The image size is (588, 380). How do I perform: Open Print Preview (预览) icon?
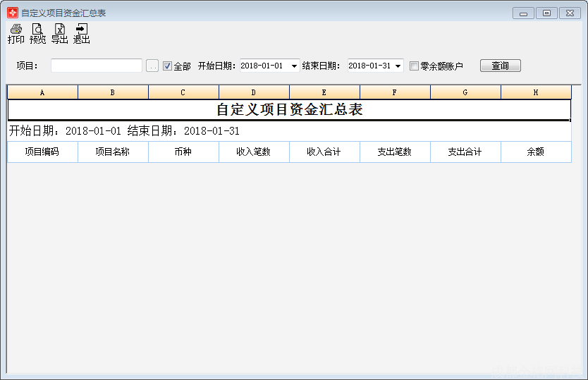pos(37,33)
